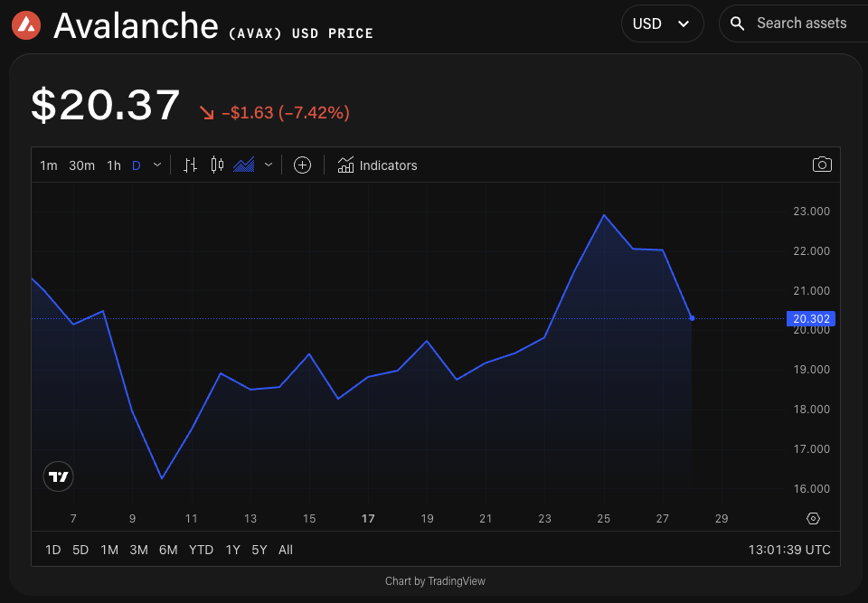Switch to the YTD range tab
The image size is (868, 603).
[201, 549]
